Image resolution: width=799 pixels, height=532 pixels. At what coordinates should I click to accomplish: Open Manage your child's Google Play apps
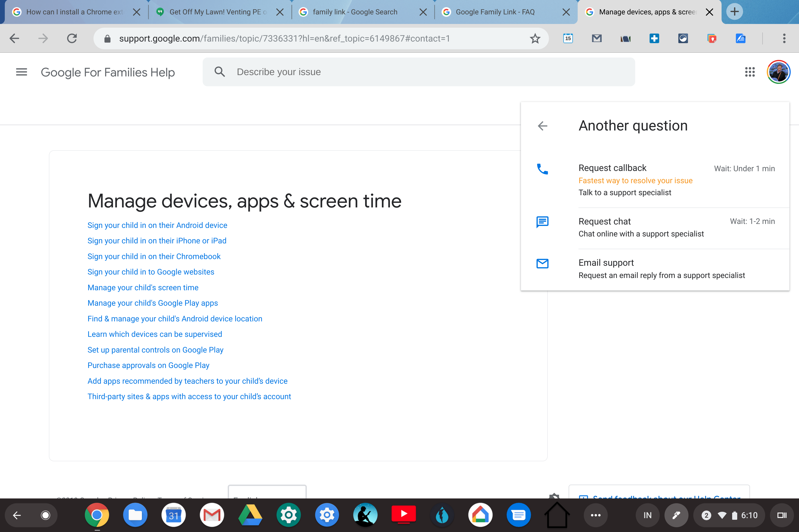click(153, 303)
